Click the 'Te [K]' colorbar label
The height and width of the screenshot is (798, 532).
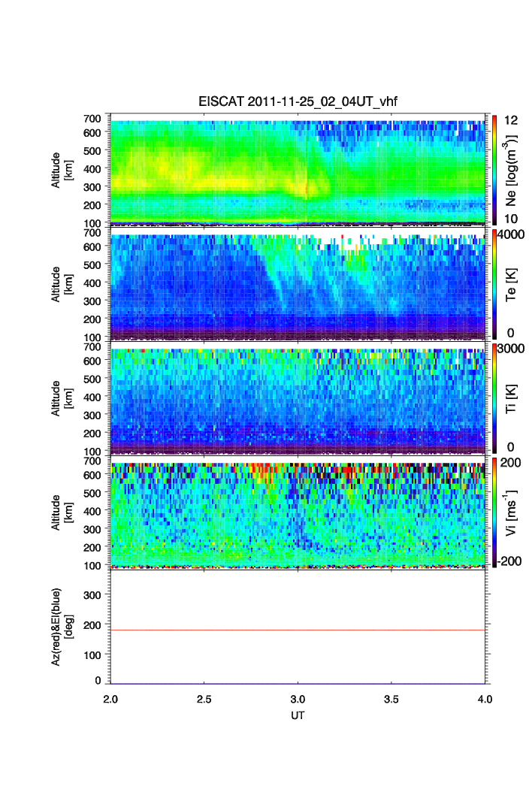click(x=511, y=285)
